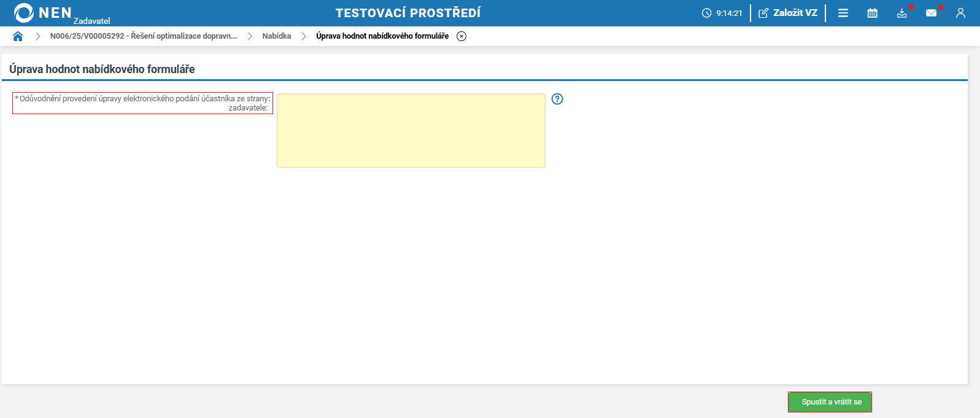Close the breadcrumb with the circled X
This screenshot has height=418, width=980.
461,36
